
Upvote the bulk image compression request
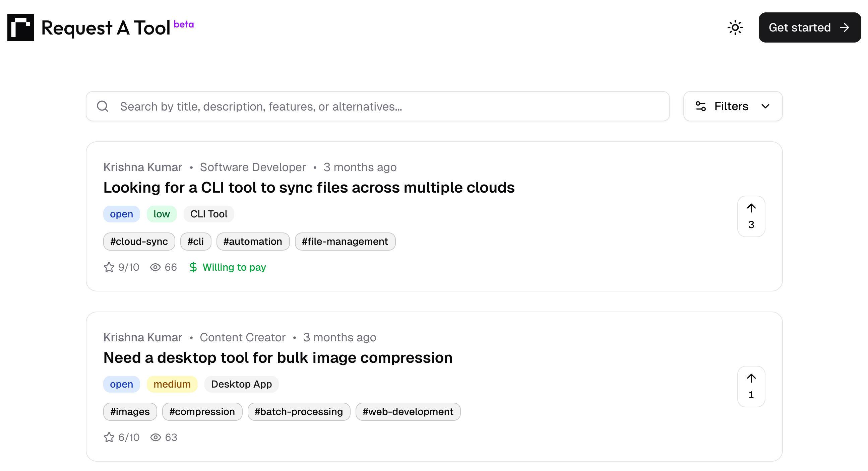click(x=751, y=387)
